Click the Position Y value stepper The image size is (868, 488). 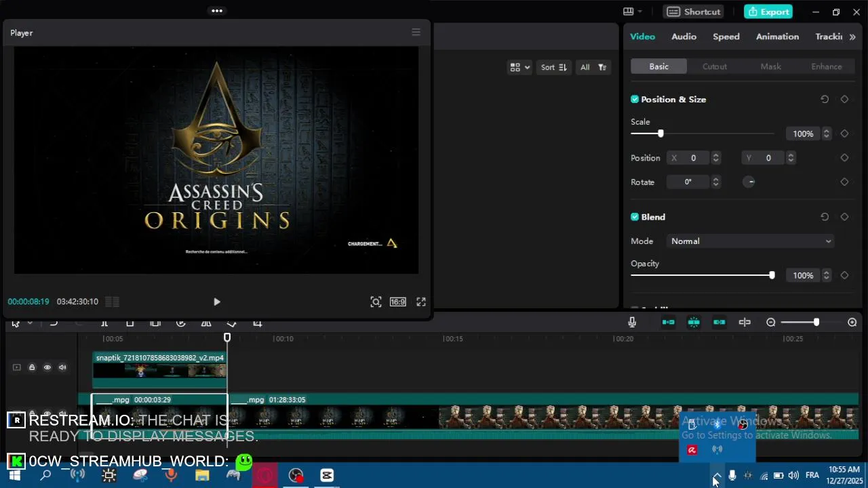click(x=790, y=158)
